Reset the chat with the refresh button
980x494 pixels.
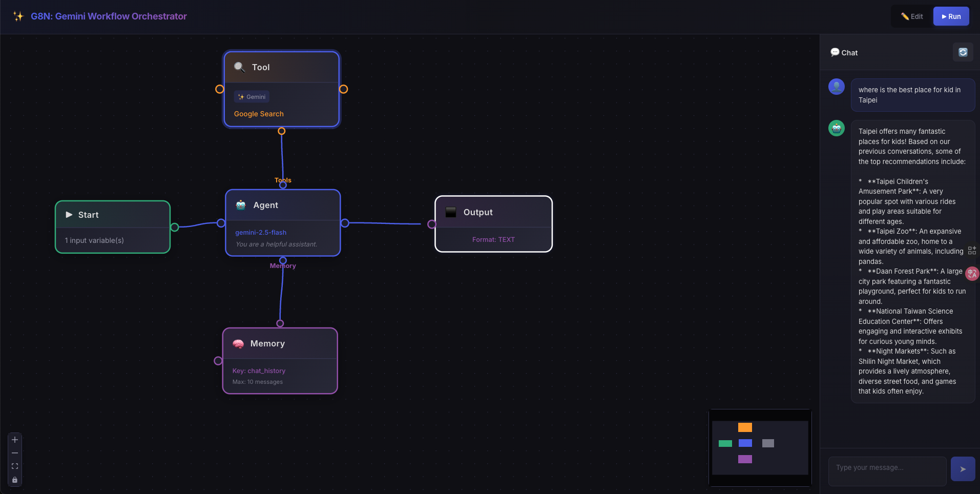(963, 52)
